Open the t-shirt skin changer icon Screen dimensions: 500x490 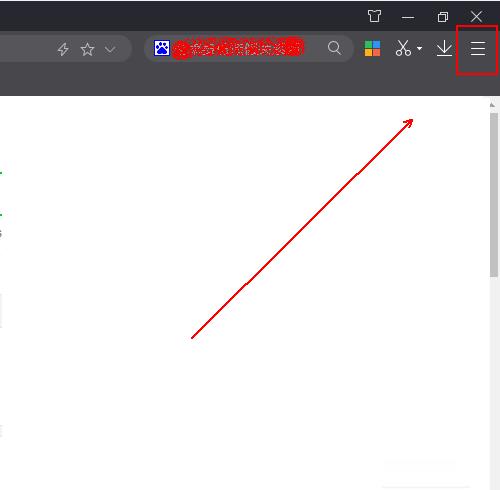coord(374,16)
